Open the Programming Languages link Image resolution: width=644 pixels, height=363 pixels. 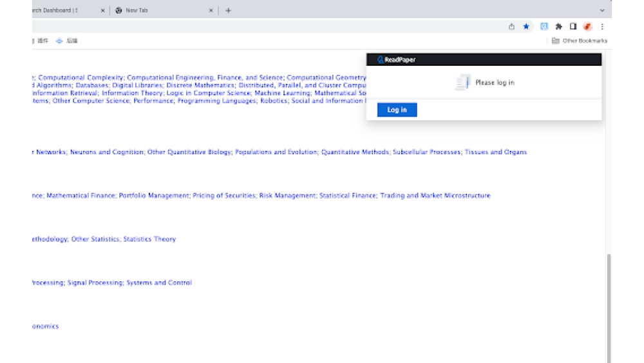(216, 101)
